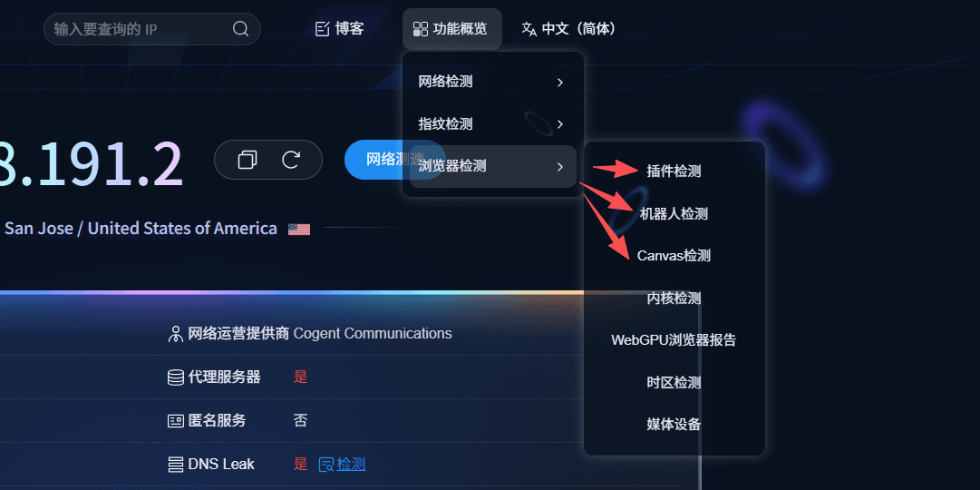Select 插件检测 from the submenu

pos(674,171)
